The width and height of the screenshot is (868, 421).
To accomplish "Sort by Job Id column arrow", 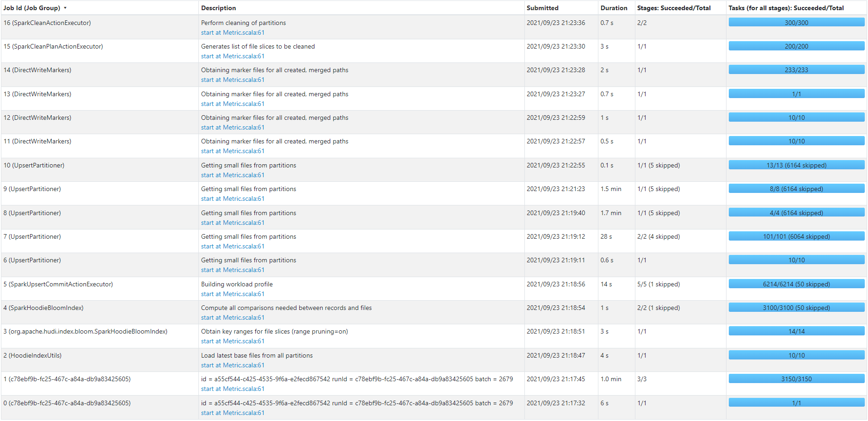I will tap(65, 8).
